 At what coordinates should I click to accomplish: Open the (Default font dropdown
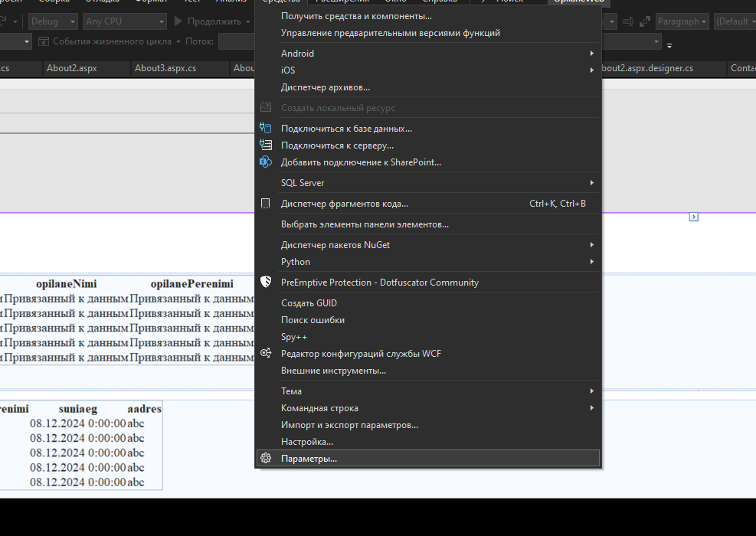tap(735, 21)
